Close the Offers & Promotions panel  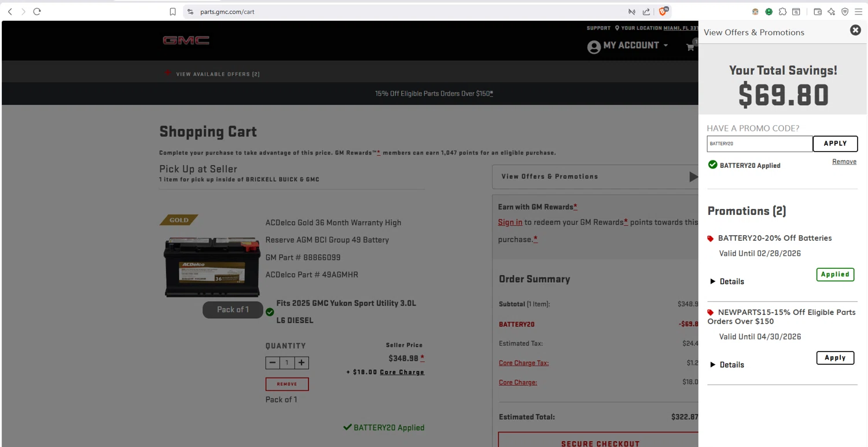(855, 30)
